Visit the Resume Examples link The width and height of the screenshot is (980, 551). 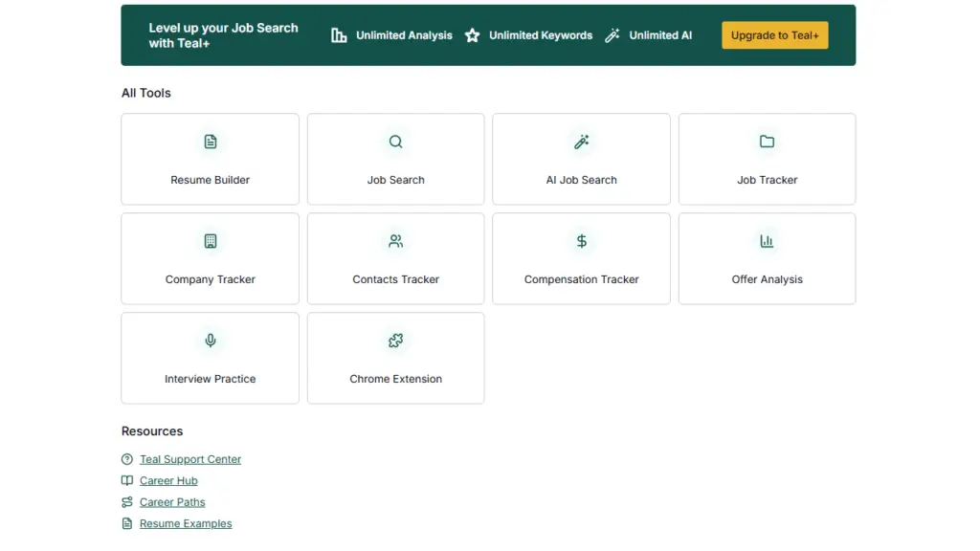coord(186,524)
